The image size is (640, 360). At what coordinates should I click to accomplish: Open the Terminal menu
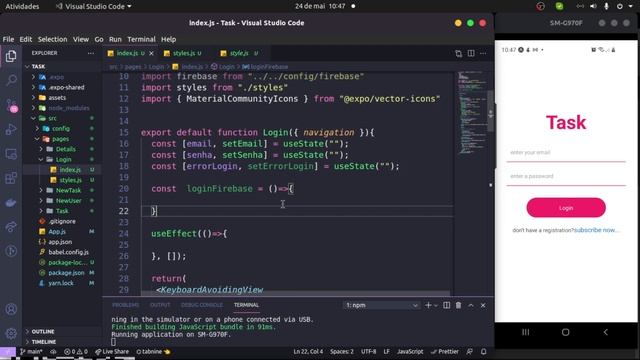pos(141,39)
